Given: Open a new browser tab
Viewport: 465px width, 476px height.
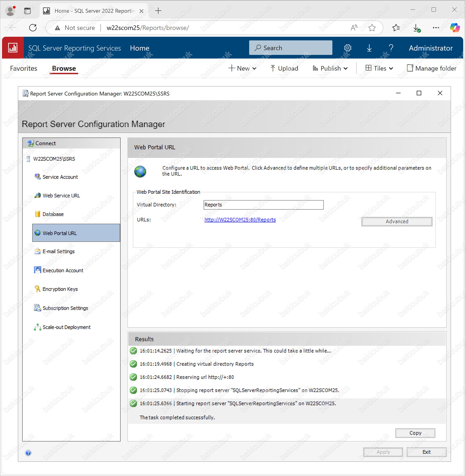Looking at the screenshot, I should [x=158, y=11].
